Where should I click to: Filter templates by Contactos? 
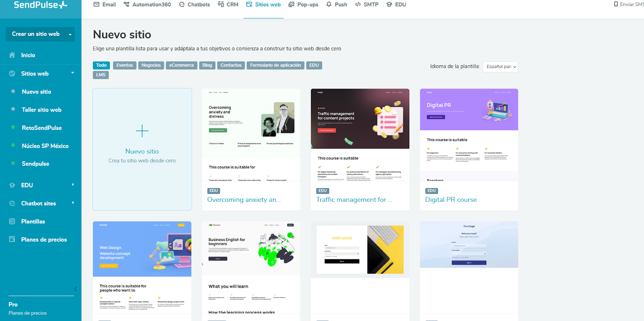(x=231, y=65)
